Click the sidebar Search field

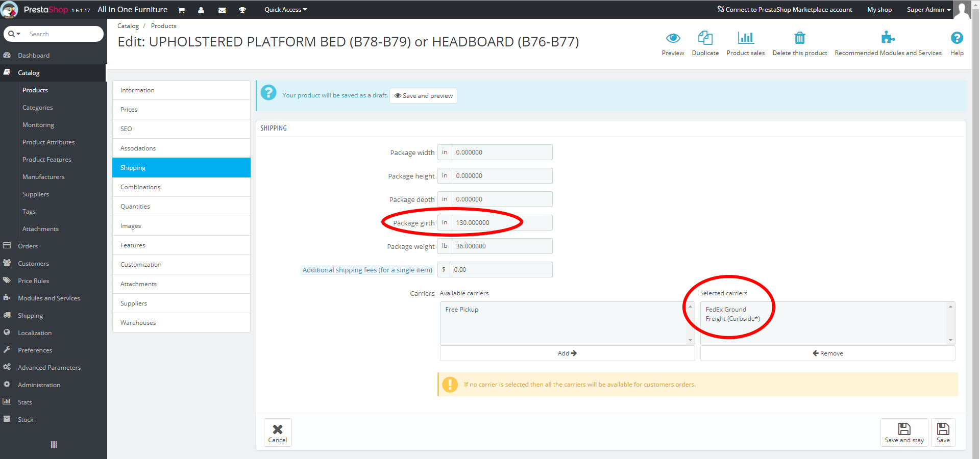(64, 34)
